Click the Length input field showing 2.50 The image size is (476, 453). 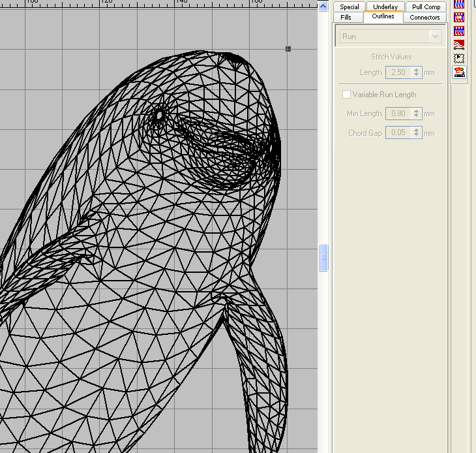(398, 72)
